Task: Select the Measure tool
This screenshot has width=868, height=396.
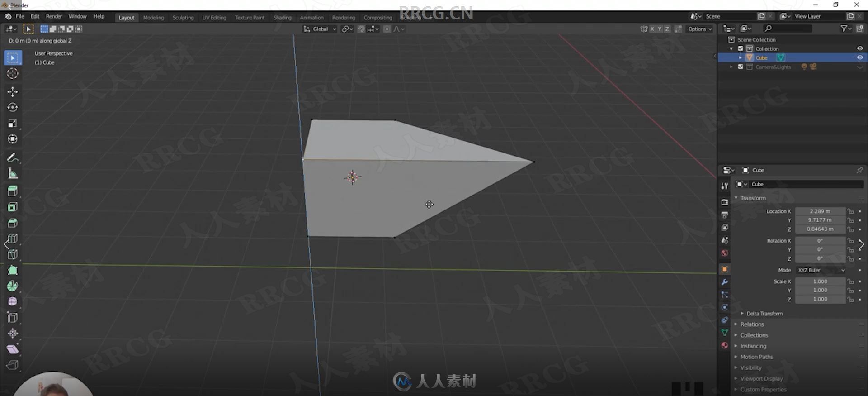Action: point(13,174)
